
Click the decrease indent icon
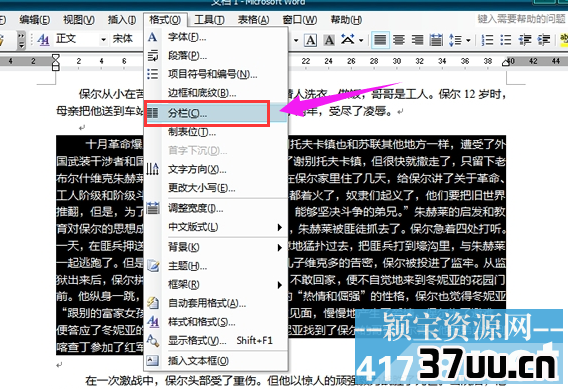point(525,40)
